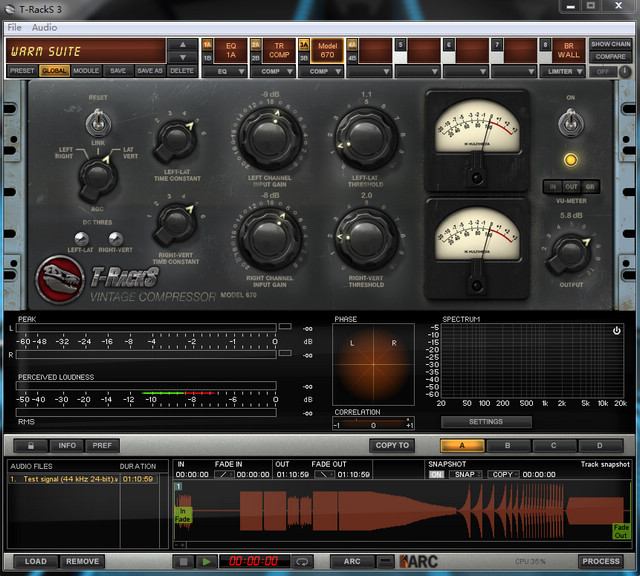The width and height of the screenshot is (640, 576).
Task: Click the spectrum analyzer power icon
Action: 616,330
